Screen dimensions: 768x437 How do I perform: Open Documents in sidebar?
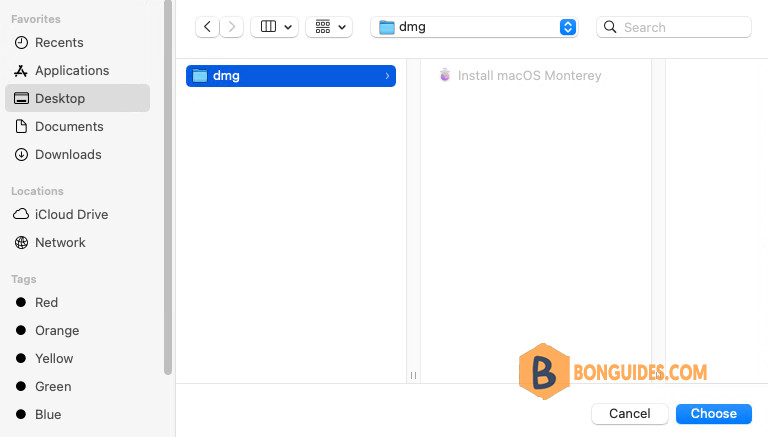(x=77, y=126)
